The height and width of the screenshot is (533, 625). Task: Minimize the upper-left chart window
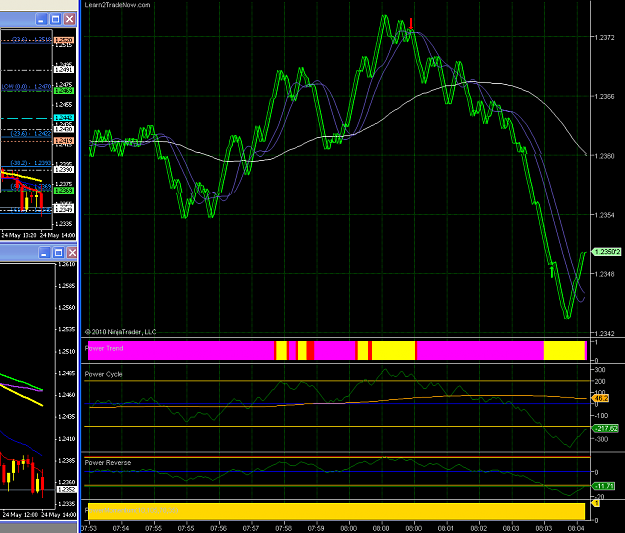(41, 19)
